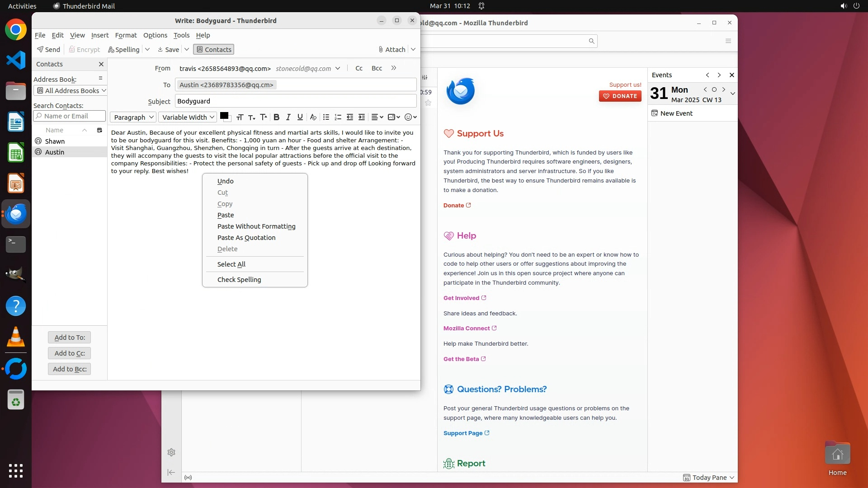This screenshot has width=868, height=488.
Task: Open the Paragraph style dropdown
Action: 133,117
